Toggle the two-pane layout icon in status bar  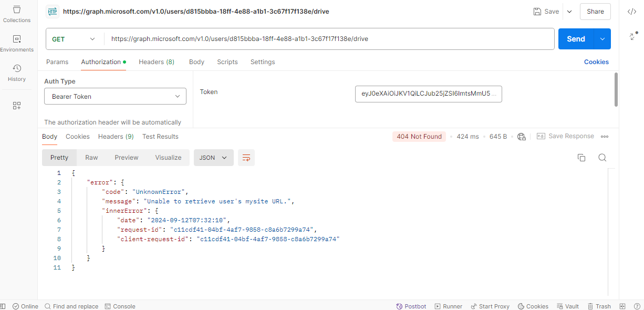622,306
